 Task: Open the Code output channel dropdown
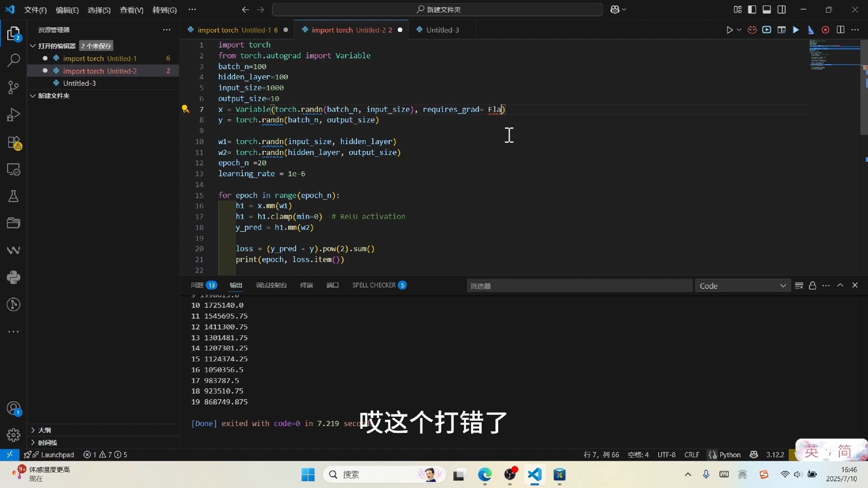pos(742,286)
